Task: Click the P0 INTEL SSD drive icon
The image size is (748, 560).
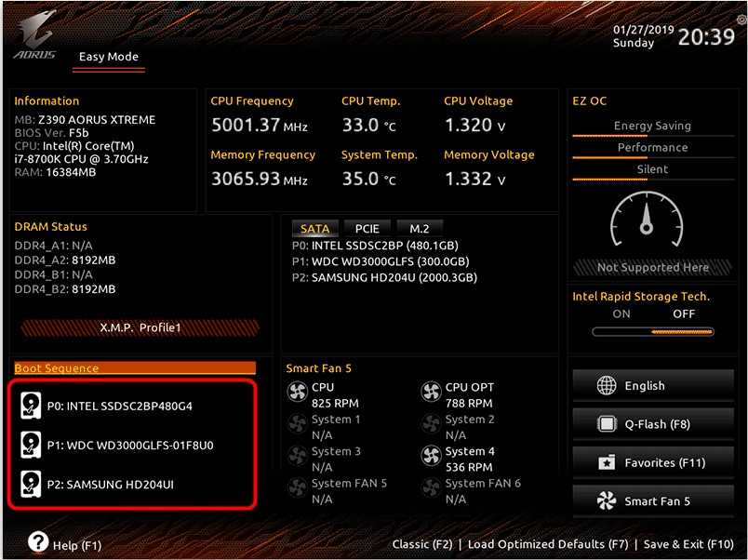Action: pos(31,406)
